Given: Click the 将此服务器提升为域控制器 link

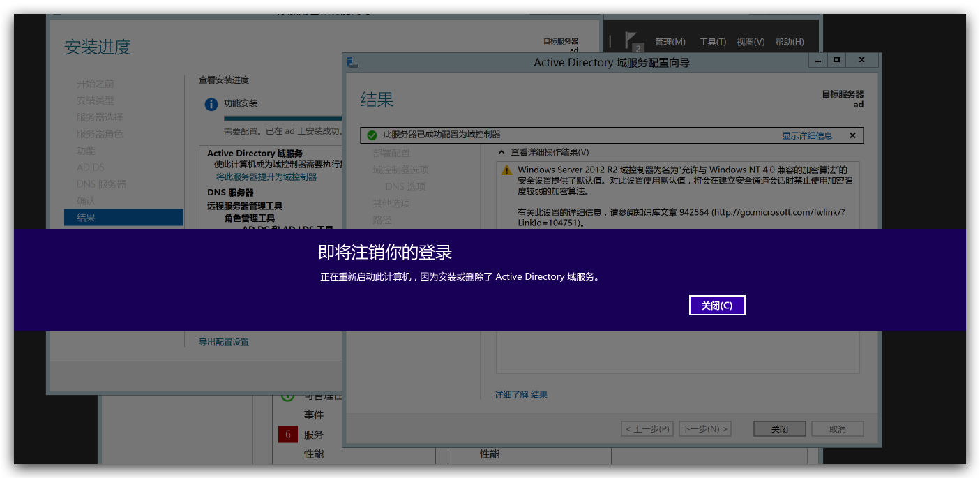Looking at the screenshot, I should 266,177.
